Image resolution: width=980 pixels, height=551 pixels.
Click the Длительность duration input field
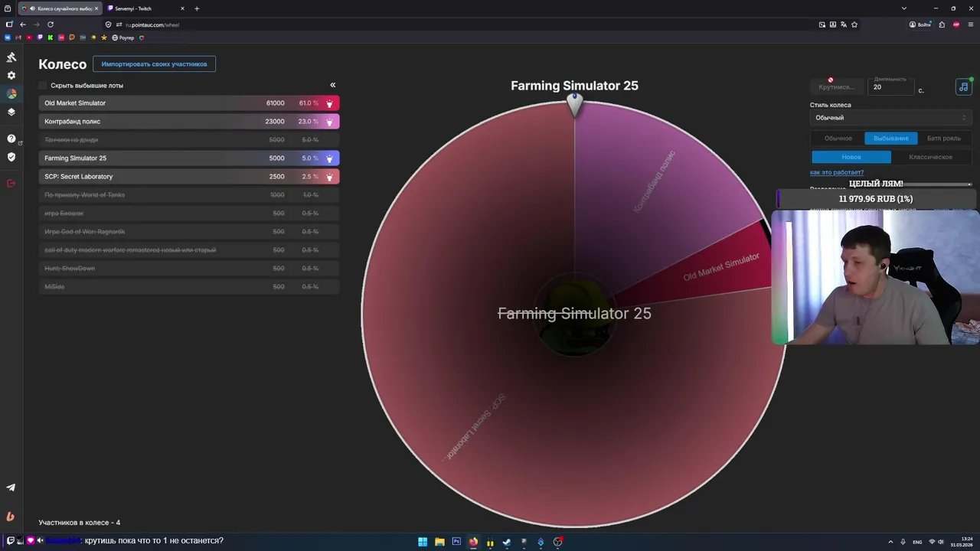tap(893, 86)
